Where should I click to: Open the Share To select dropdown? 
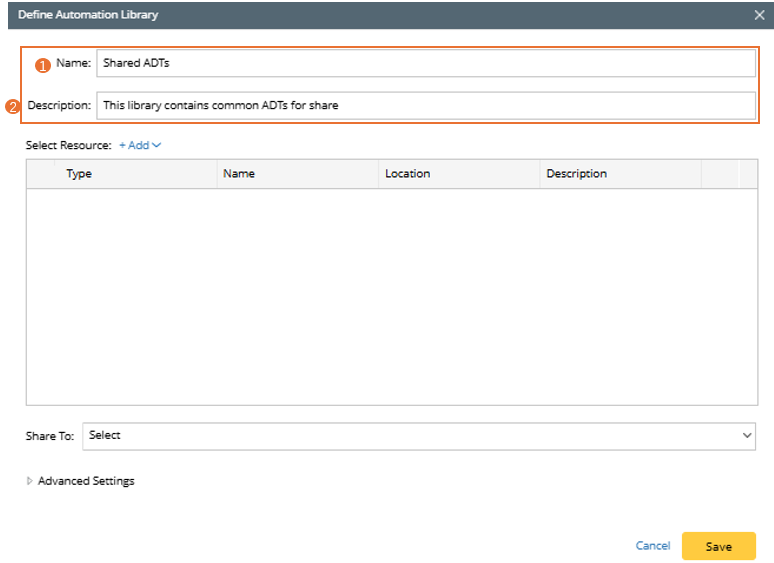pyautogui.click(x=418, y=436)
